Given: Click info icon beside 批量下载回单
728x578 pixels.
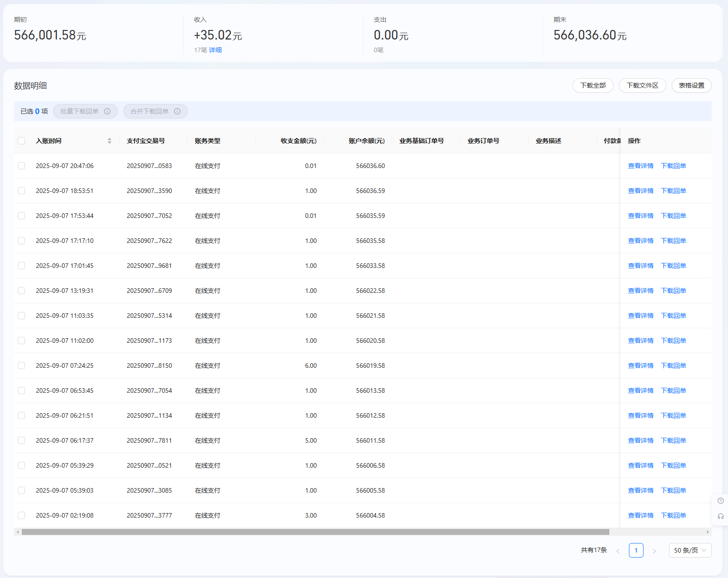Looking at the screenshot, I should pyautogui.click(x=107, y=111).
